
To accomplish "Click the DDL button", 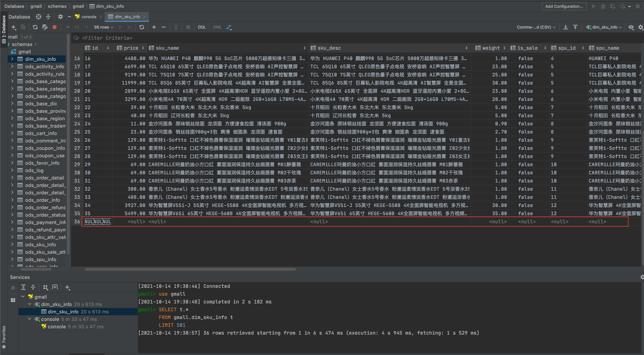I will click(x=202, y=27).
